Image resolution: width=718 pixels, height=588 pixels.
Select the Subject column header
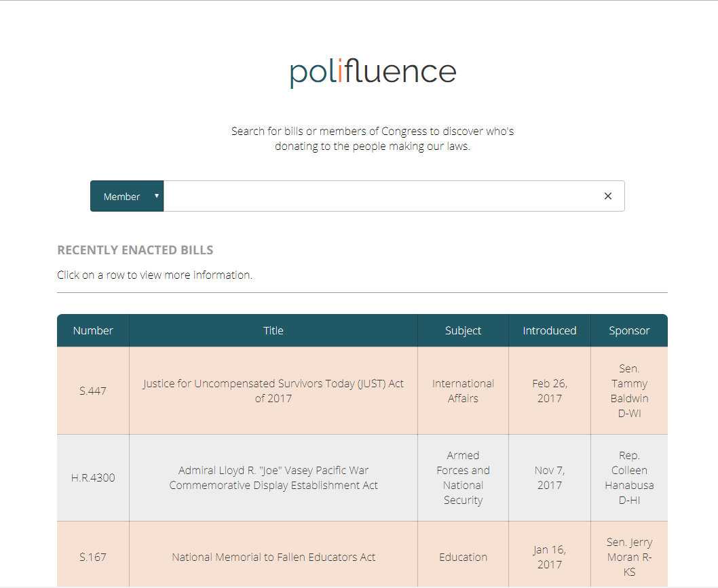tap(463, 330)
